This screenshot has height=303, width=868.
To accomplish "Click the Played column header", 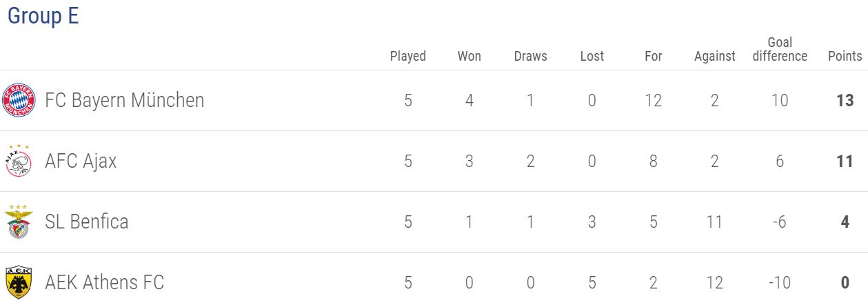I will 408,56.
